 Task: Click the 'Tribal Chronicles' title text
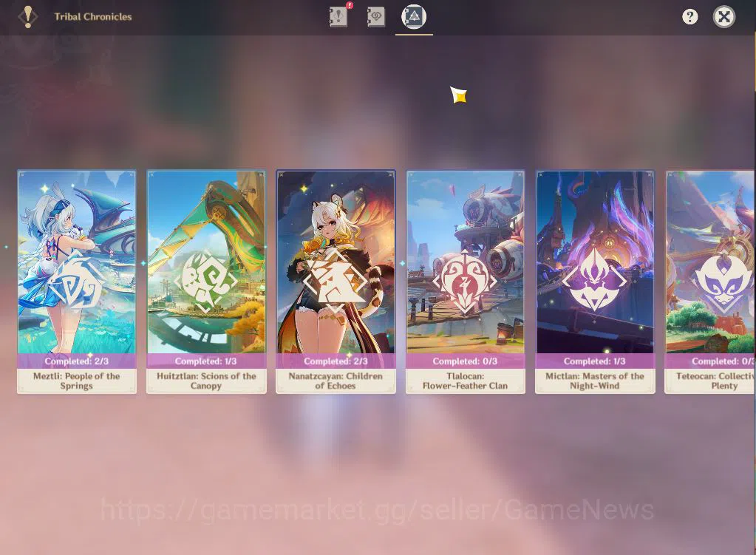pos(93,17)
